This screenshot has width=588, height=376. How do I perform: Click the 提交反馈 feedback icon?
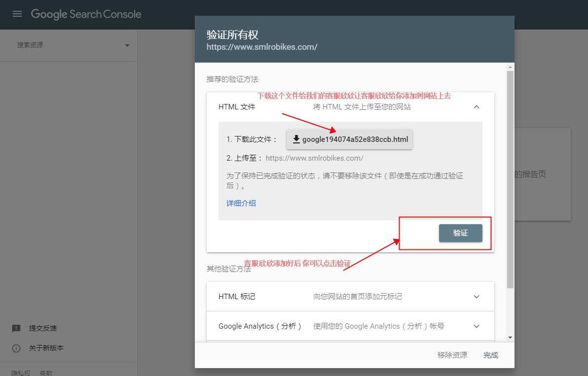pyautogui.click(x=16, y=328)
